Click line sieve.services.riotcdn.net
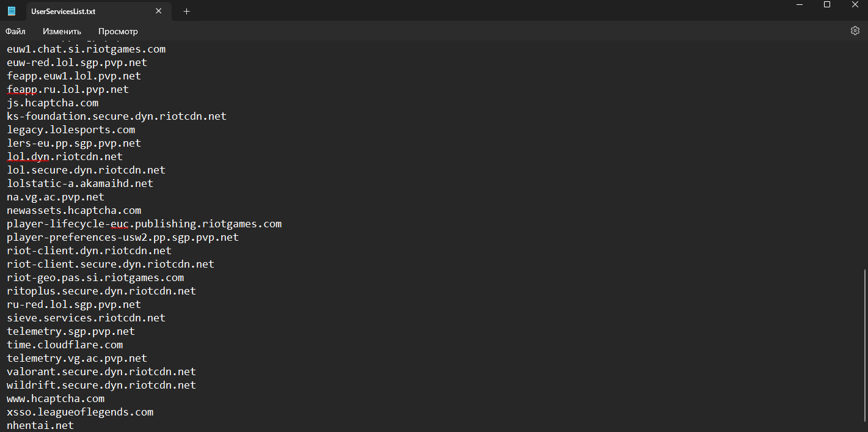 coord(86,318)
